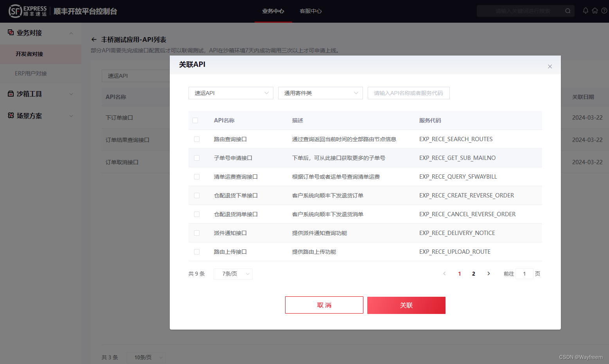
Task: Click the header keyword search field
Action: pos(522,11)
